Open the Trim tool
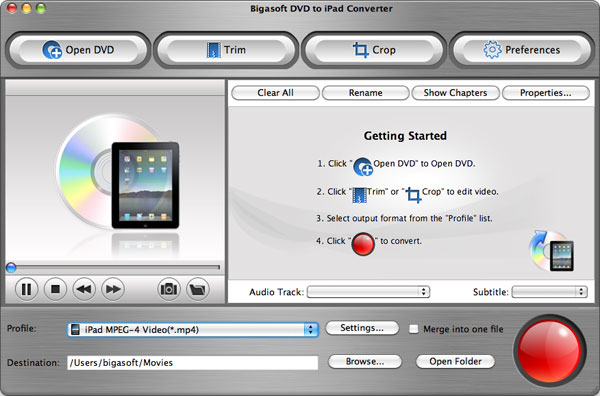Image resolution: width=600 pixels, height=396 pixels. point(226,50)
